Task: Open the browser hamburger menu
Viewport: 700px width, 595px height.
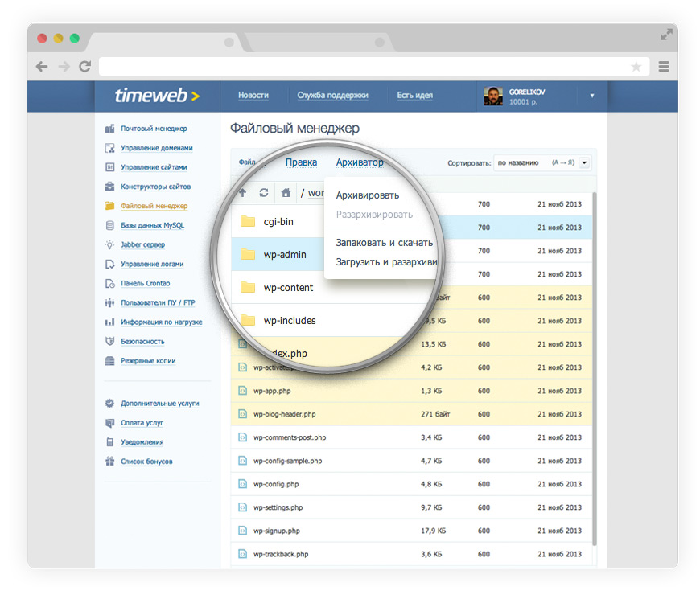Action: click(x=664, y=67)
